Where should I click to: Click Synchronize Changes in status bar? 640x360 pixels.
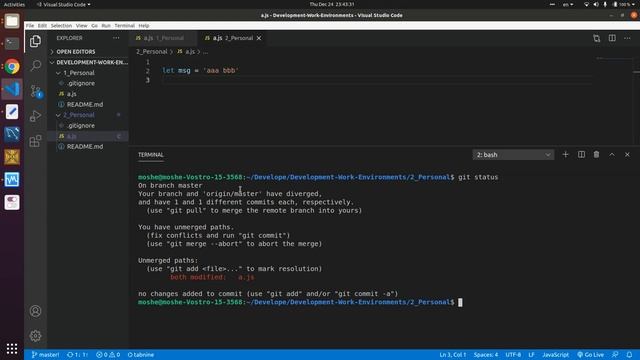click(x=78, y=355)
